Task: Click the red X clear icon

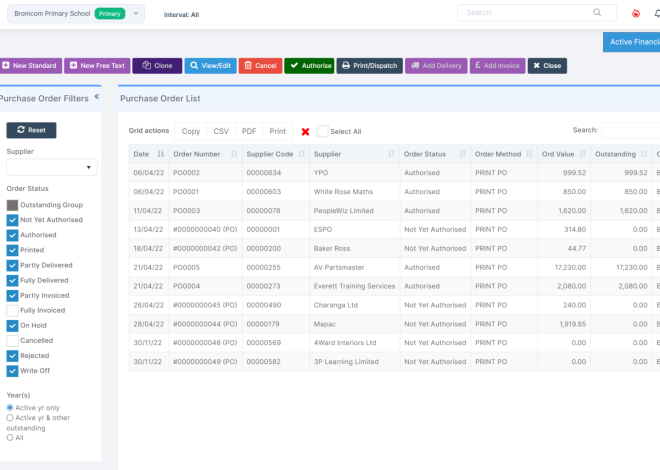Action: (x=306, y=132)
